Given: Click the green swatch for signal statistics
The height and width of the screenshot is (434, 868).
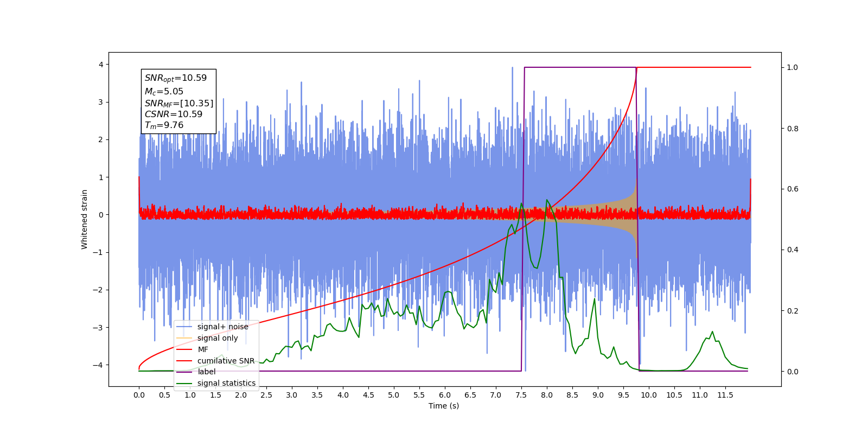Looking at the screenshot, I should (184, 383).
